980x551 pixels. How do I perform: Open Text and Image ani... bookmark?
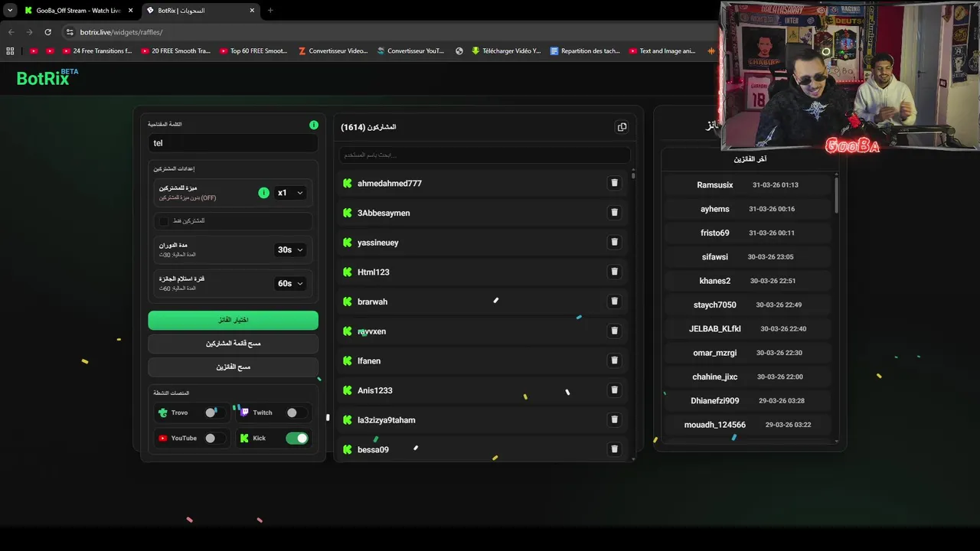[662, 51]
